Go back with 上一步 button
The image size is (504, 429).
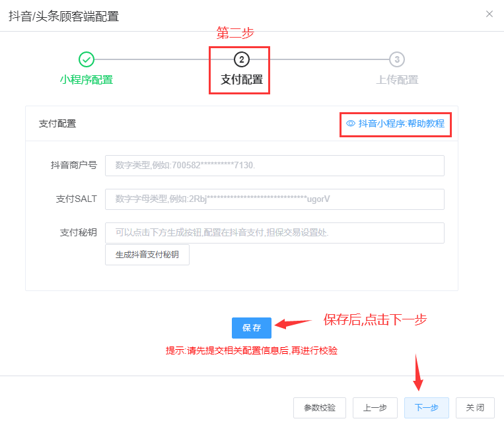coord(375,408)
